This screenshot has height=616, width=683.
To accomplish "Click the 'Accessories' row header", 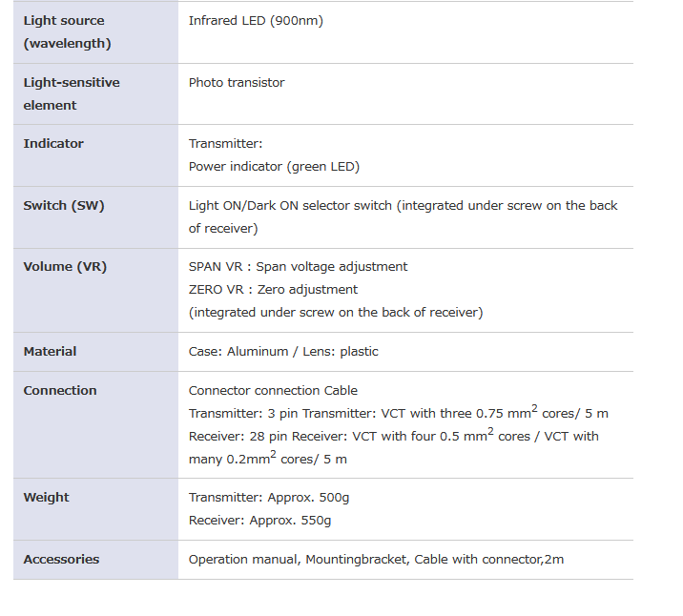I will (61, 559).
